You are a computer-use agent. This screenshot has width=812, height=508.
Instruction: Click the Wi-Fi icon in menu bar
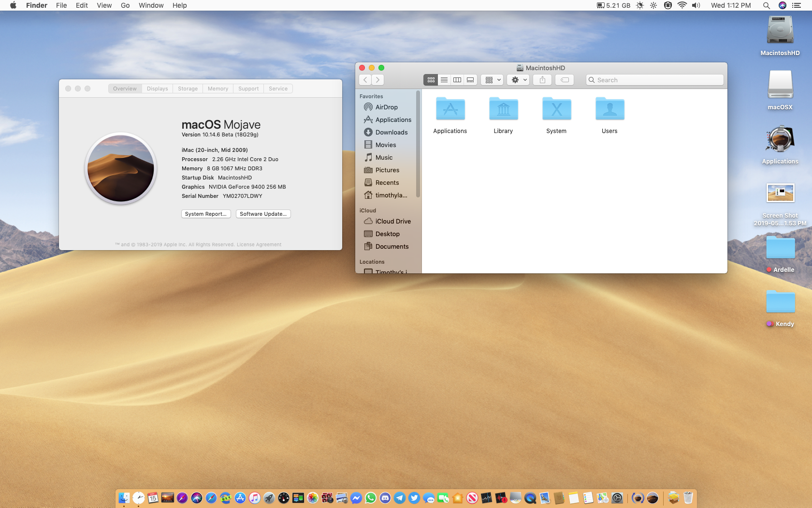coord(682,5)
